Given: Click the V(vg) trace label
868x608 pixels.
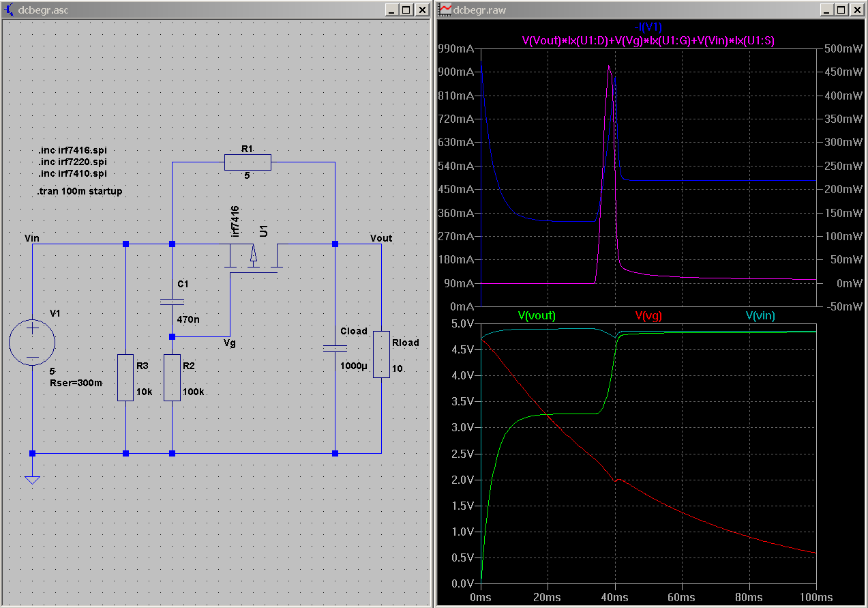Looking at the screenshot, I should [x=648, y=316].
